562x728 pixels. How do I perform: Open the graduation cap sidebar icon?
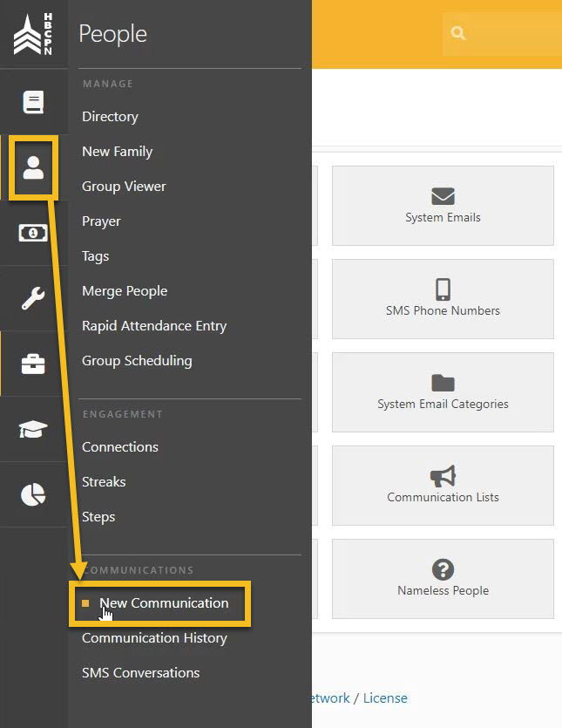(x=33, y=429)
